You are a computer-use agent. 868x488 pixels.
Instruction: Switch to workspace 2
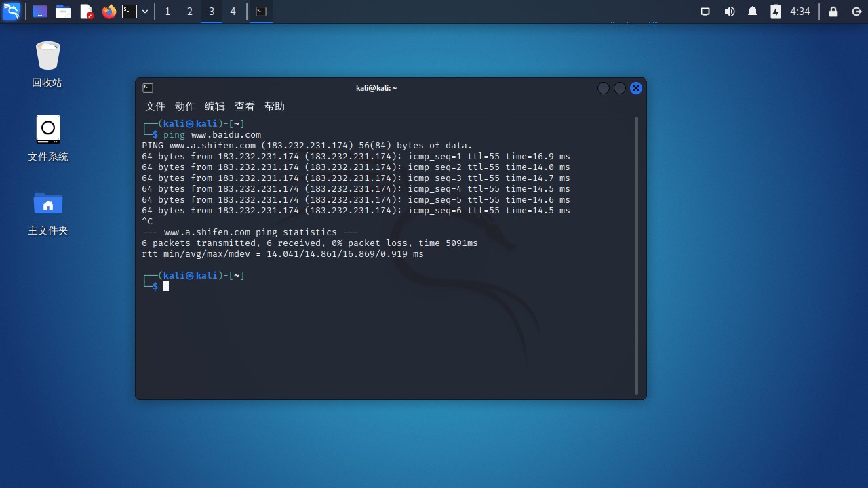coord(189,12)
